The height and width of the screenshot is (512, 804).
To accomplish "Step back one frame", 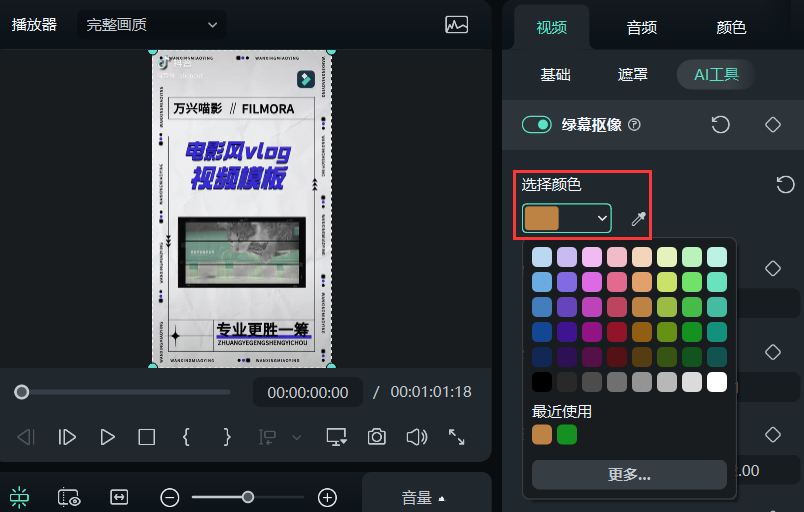I will tap(26, 437).
